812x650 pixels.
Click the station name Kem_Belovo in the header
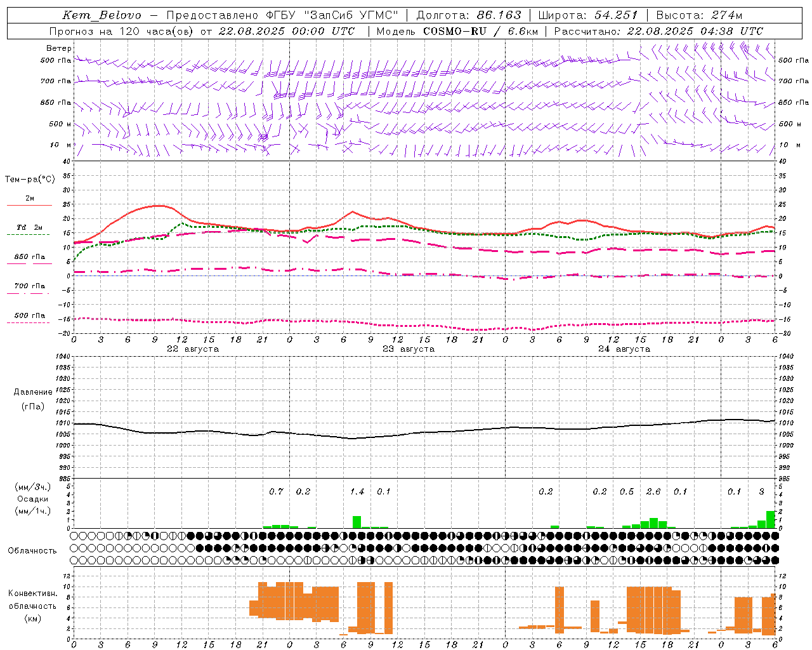pos(102,15)
